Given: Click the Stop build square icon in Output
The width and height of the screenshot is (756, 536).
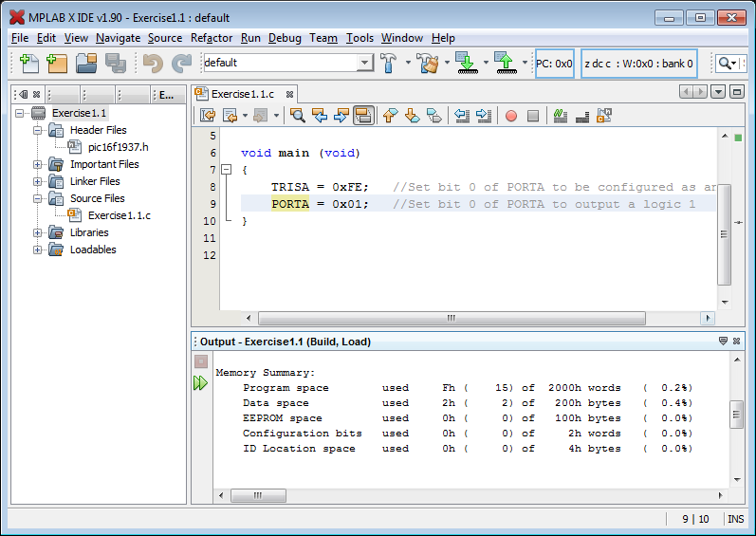Looking at the screenshot, I should point(201,361).
